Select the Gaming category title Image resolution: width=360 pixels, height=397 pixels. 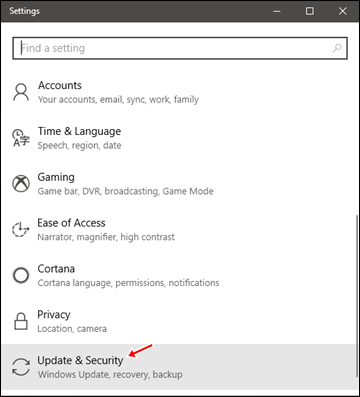(56, 177)
